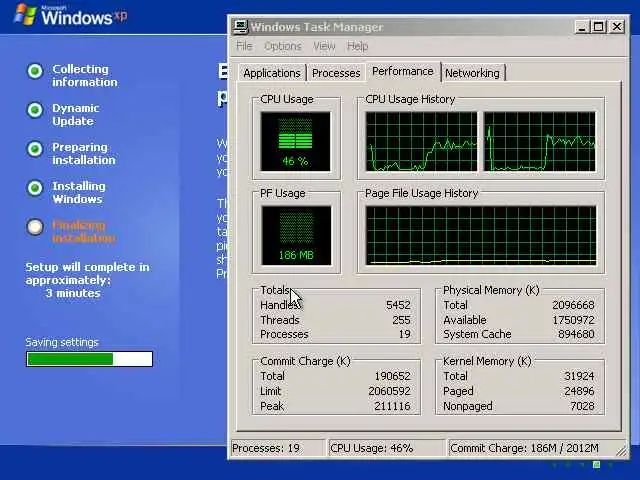Click the Commit Charge Peak 211116

click(x=392, y=406)
